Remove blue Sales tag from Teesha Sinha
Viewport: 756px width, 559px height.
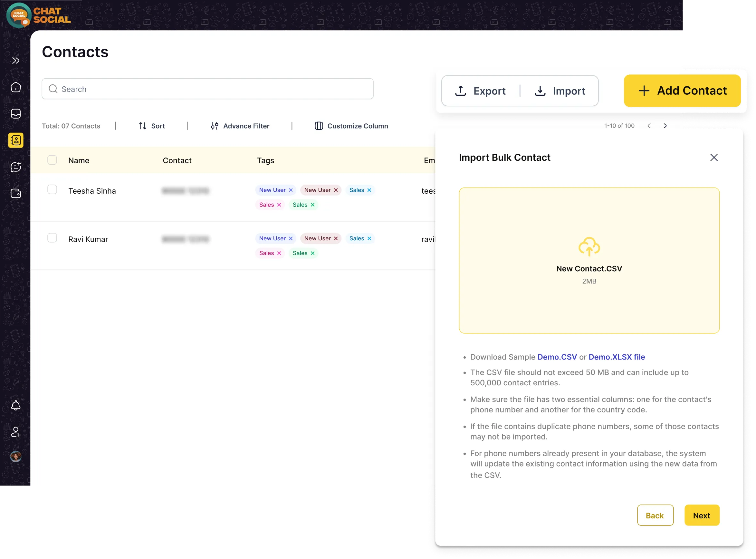click(369, 190)
